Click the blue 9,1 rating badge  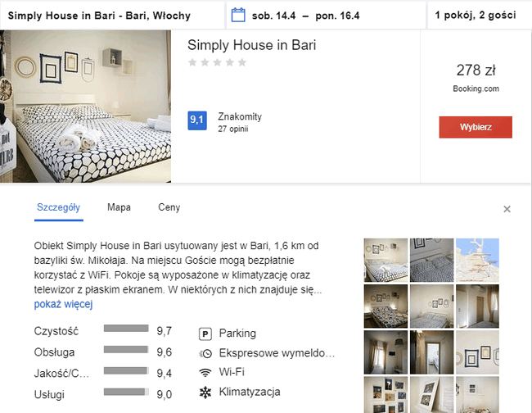(196, 120)
